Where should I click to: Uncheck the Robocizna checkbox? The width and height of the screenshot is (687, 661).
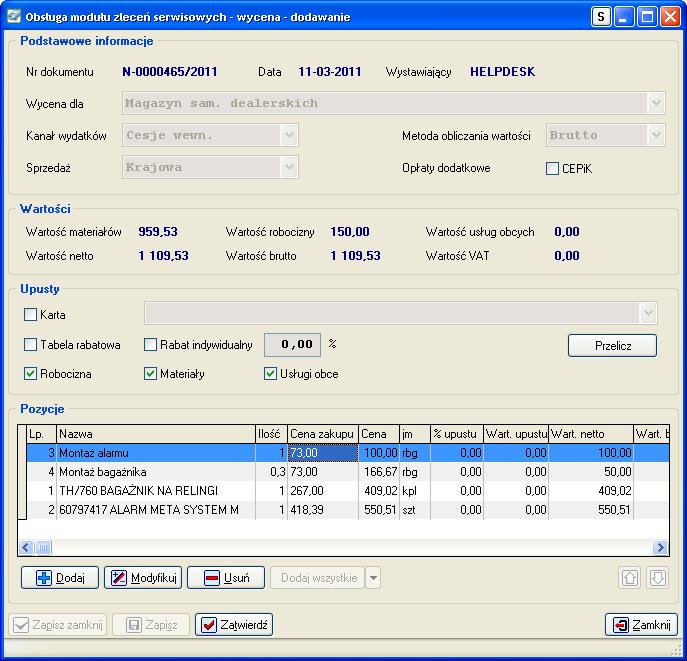point(30,374)
